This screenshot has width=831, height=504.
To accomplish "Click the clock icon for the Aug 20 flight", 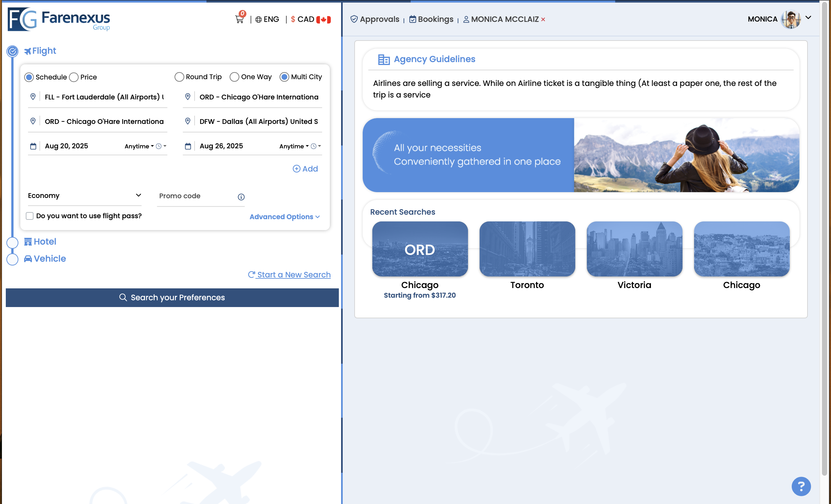I will click(x=159, y=146).
